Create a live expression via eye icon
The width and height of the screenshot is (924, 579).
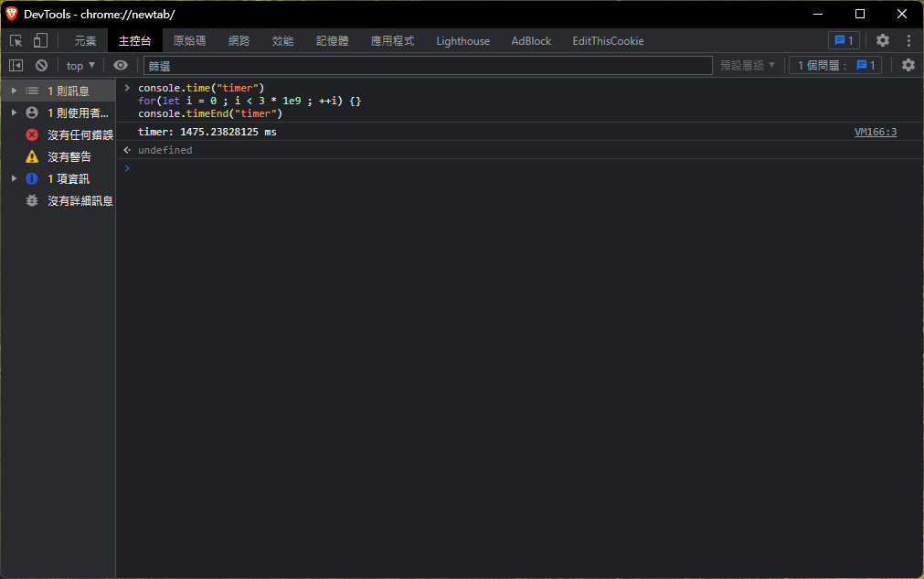pyautogui.click(x=121, y=65)
